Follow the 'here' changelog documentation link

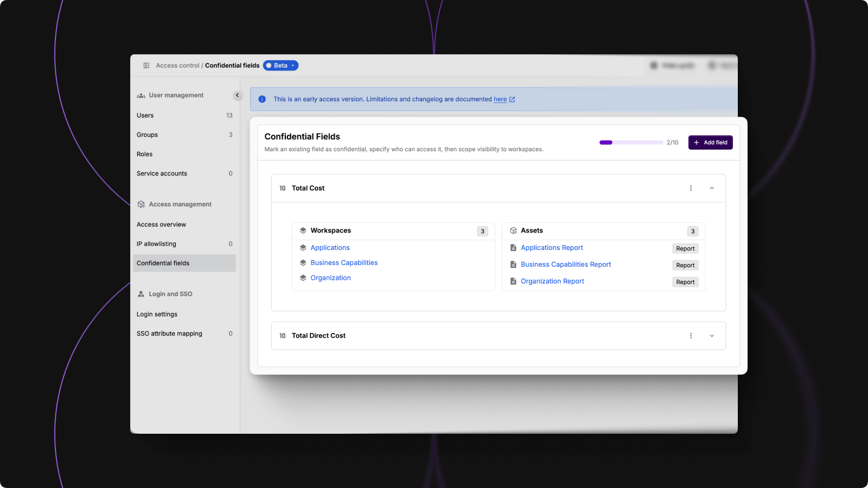(x=500, y=99)
